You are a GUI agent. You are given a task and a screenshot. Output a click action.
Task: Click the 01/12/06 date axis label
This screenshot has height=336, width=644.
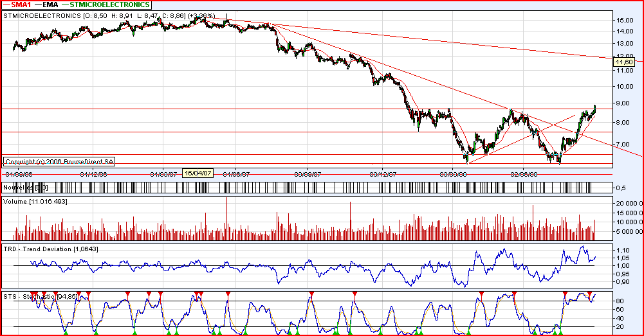pos(94,174)
